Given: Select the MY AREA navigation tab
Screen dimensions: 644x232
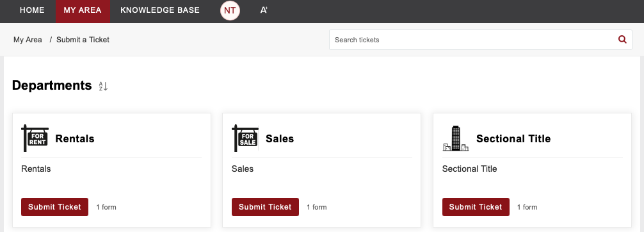Looking at the screenshot, I should (x=83, y=10).
